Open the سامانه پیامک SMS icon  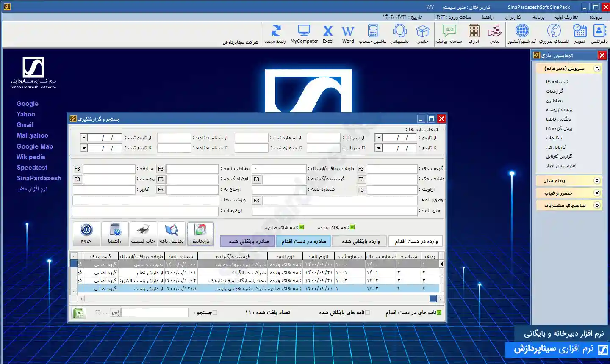click(449, 34)
